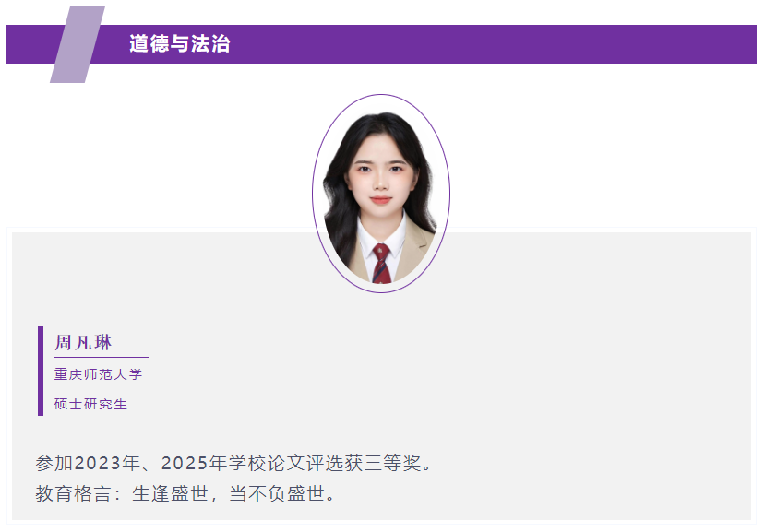Click the sentence about 2023年、2025年 论文评选
Viewport: 765px width, 532px height.
(x=233, y=463)
